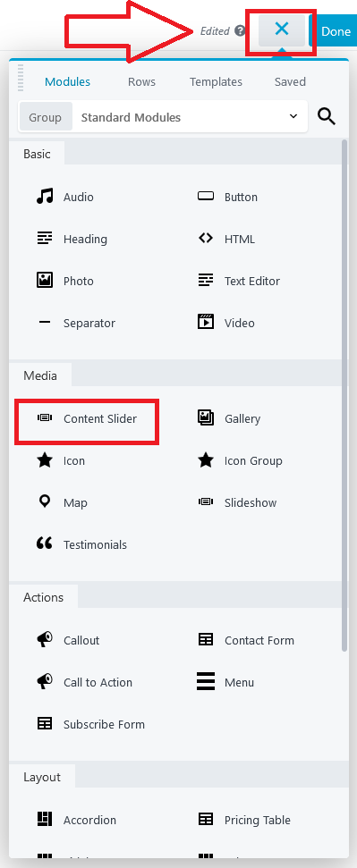Switch to the Rows tab

pos(141,82)
